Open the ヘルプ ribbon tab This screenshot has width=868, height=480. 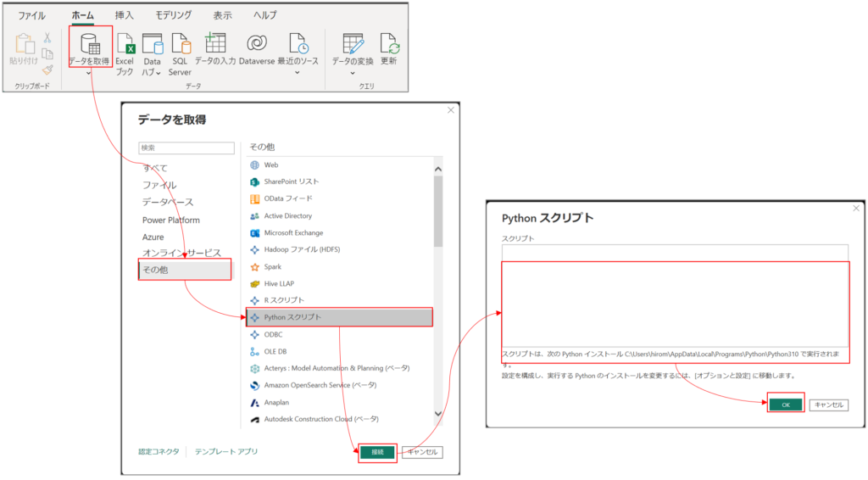(x=264, y=15)
